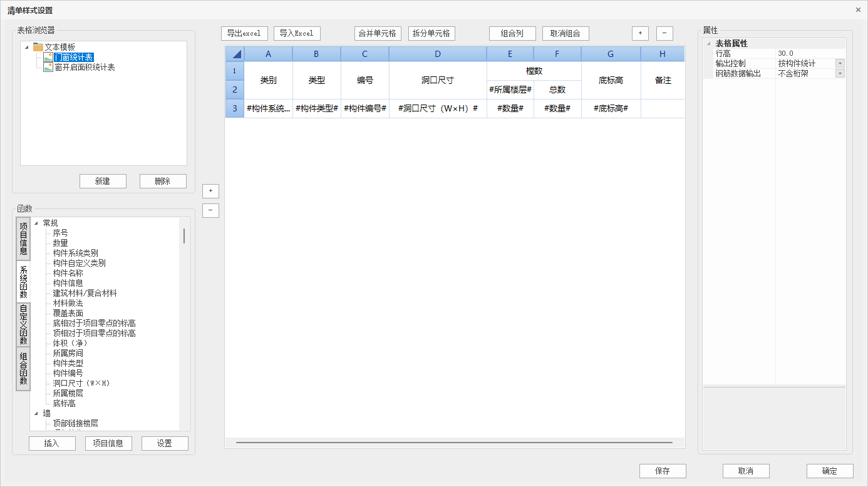Click the plus button left of the grid
The width and height of the screenshot is (868, 487).
coord(210,190)
